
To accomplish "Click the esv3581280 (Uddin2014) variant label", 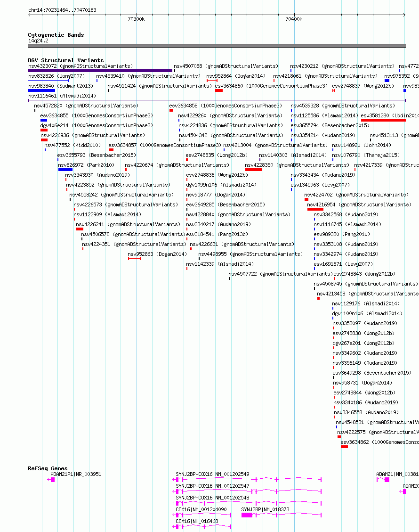I will click(390, 115).
